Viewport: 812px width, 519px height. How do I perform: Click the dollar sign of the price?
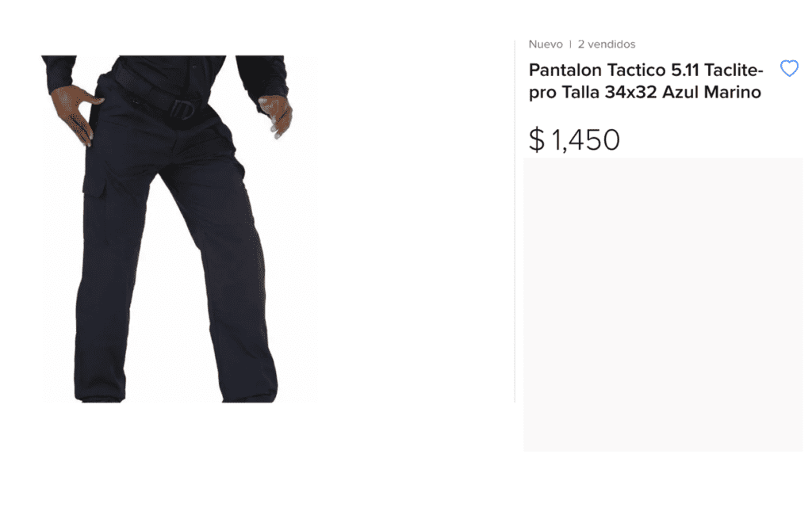(x=537, y=139)
